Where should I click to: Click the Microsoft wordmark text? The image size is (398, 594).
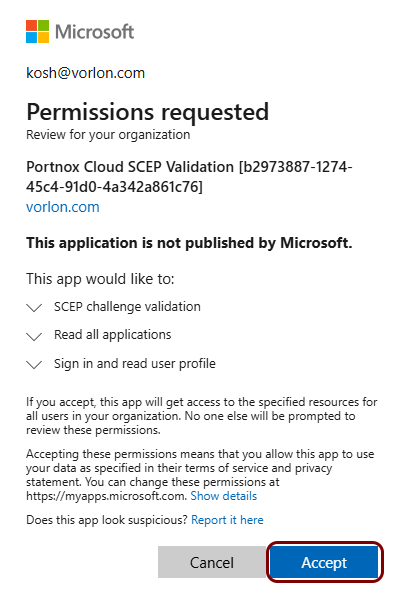point(95,31)
